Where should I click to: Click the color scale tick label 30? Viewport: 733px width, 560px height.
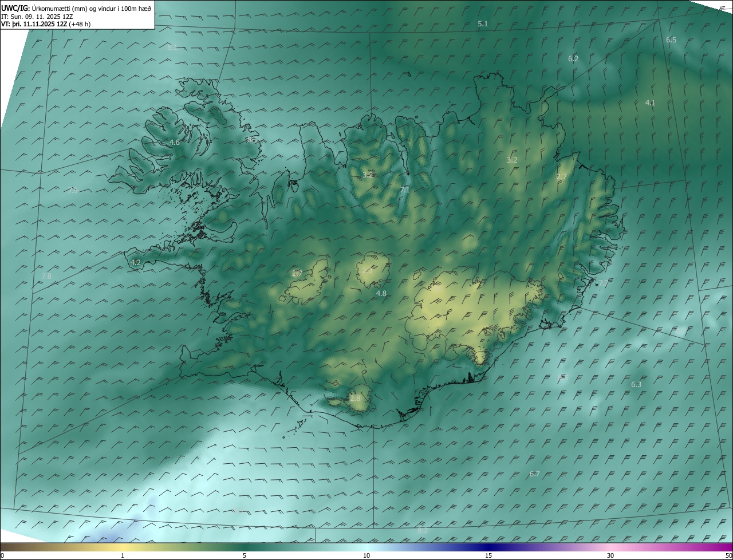(610, 555)
